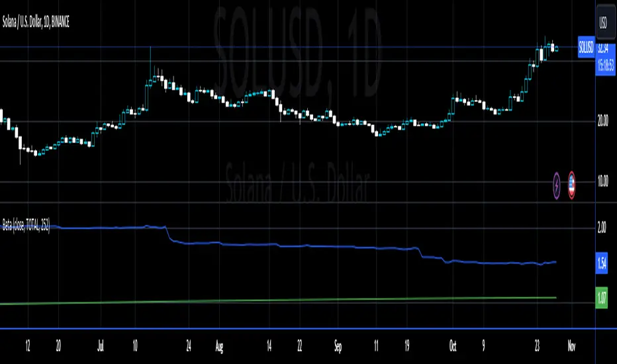Image resolution: width=617 pixels, height=364 pixels.
Task: Click the 20.00 price axis label
Action: pos(603,122)
